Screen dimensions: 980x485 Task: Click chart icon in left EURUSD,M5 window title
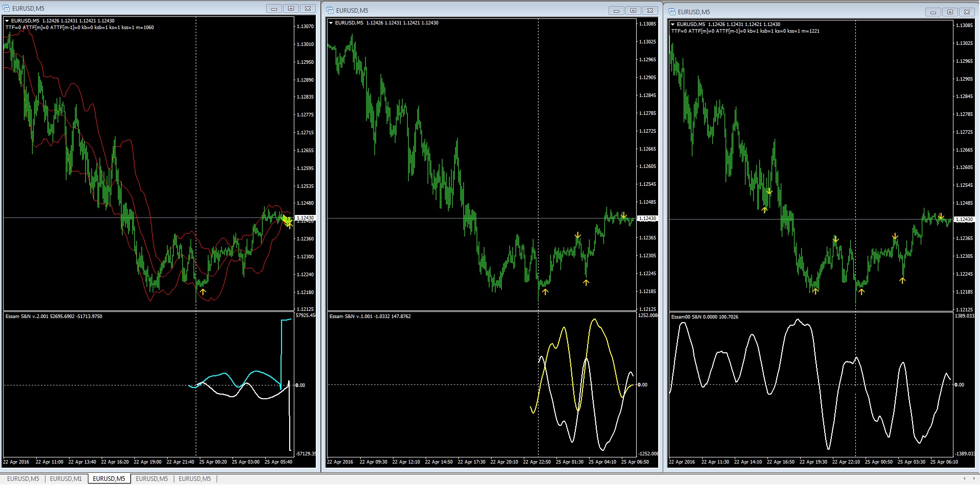pos(7,8)
